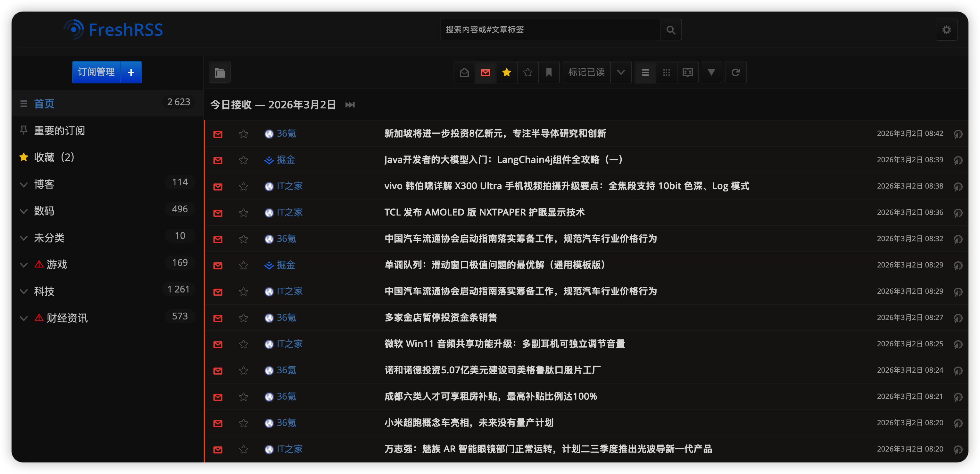Open the article link icon for 新加坡将进一步投资8亿新元
The width and height of the screenshot is (980, 474).
[x=958, y=134]
